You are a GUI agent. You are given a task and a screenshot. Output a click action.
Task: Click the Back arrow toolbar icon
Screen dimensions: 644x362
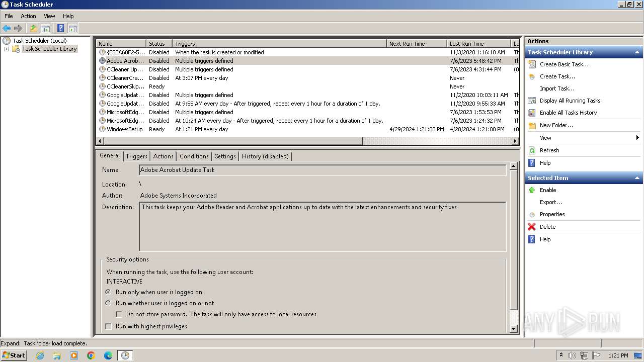[7, 28]
